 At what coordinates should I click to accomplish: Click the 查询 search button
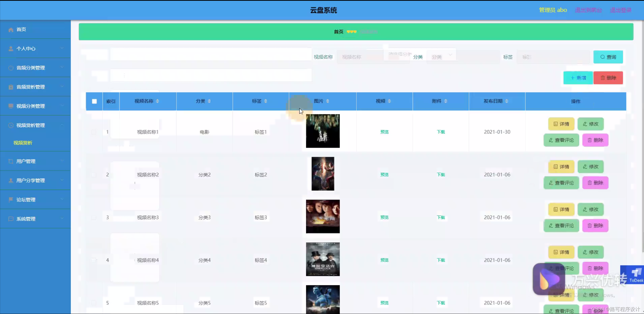[608, 57]
